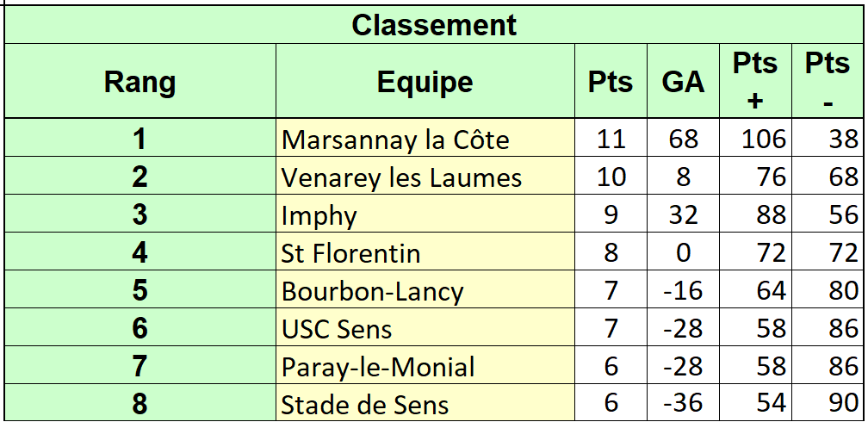Image resolution: width=868 pixels, height=422 pixels.
Task: Click the Rang column header
Action: point(140,81)
